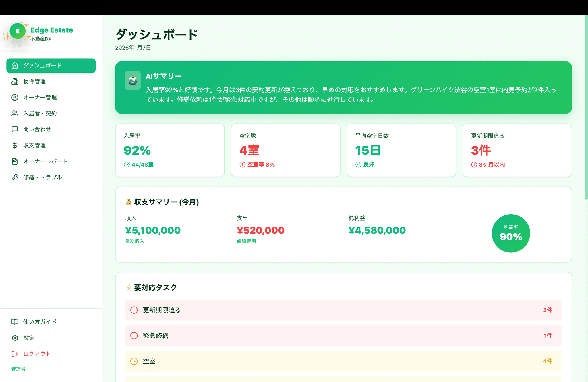Click the 入居率 92% stat card
The height and width of the screenshot is (382, 588).
pyautogui.click(x=170, y=150)
